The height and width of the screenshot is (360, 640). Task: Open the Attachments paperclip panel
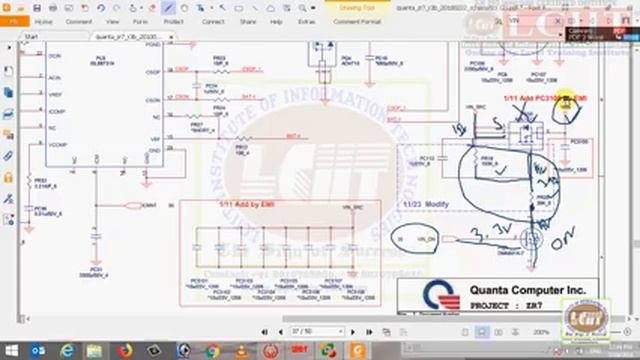8,156
